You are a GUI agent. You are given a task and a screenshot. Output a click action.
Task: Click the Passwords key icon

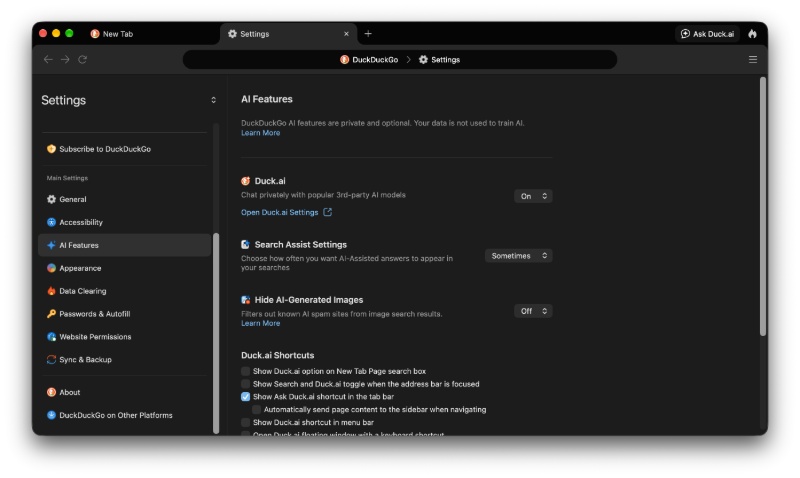click(x=52, y=314)
